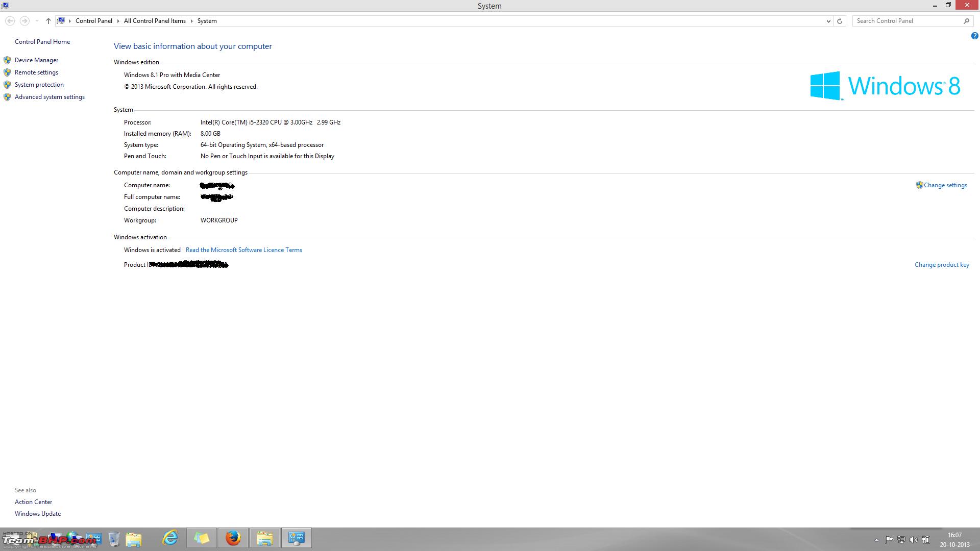This screenshot has width=980, height=551.
Task: Click the magnifier in Search Control Panel
Action: [966, 21]
